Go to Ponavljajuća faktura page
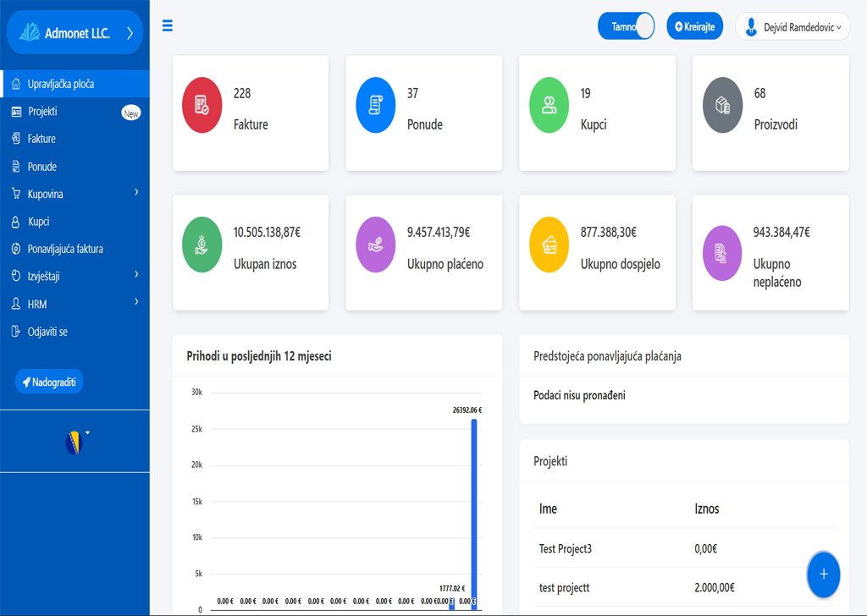Viewport: 867px width, 616px height. pos(65,249)
